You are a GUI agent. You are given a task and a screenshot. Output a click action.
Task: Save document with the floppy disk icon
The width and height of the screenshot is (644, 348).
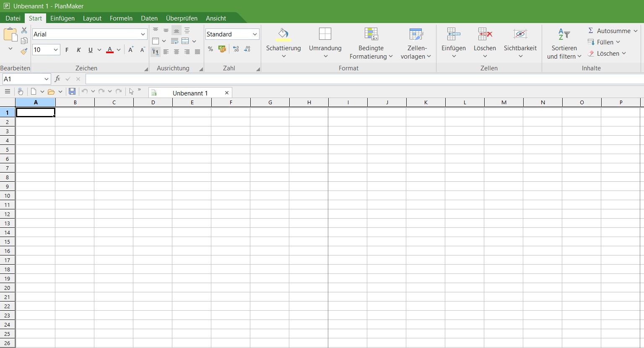[x=72, y=92]
